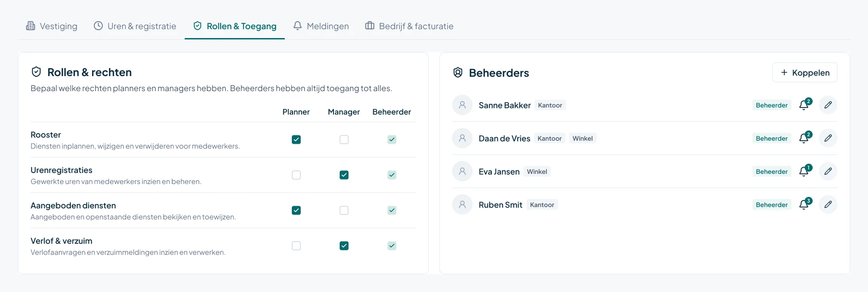
Task: Edit Eva Jansen with pencil icon
Action: click(x=828, y=171)
